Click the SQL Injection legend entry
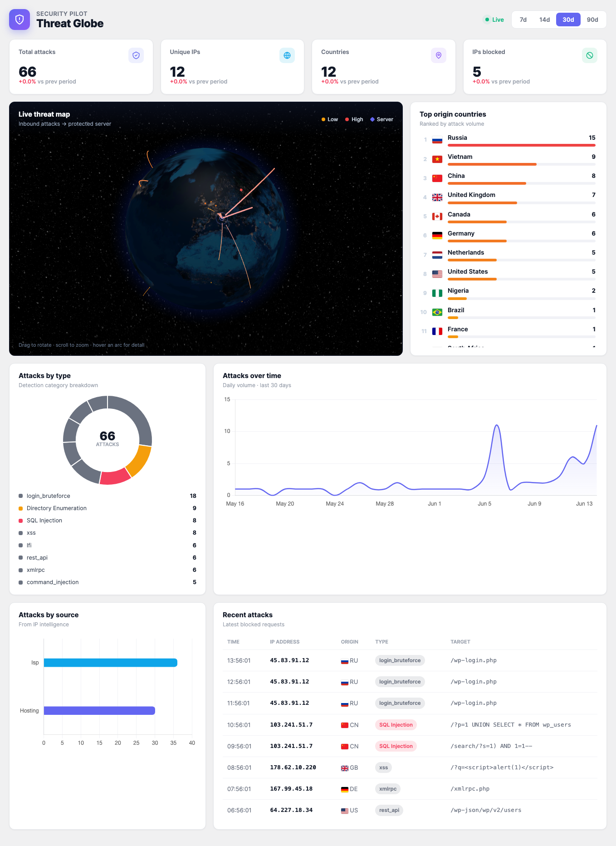Image resolution: width=616 pixels, height=846 pixels. [x=108, y=521]
